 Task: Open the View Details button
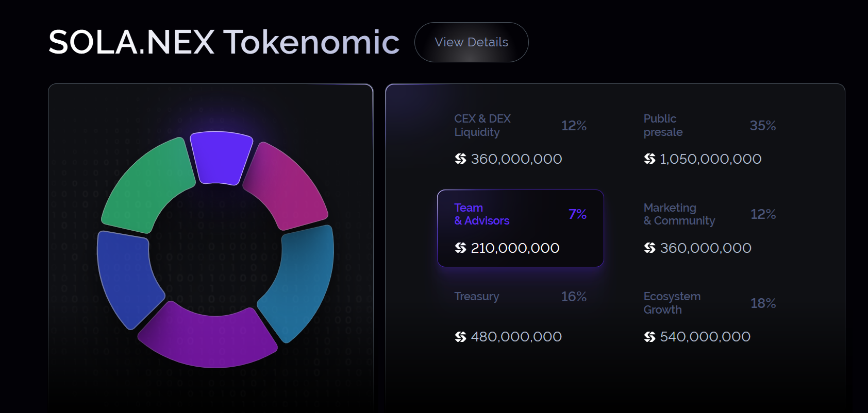pos(471,42)
